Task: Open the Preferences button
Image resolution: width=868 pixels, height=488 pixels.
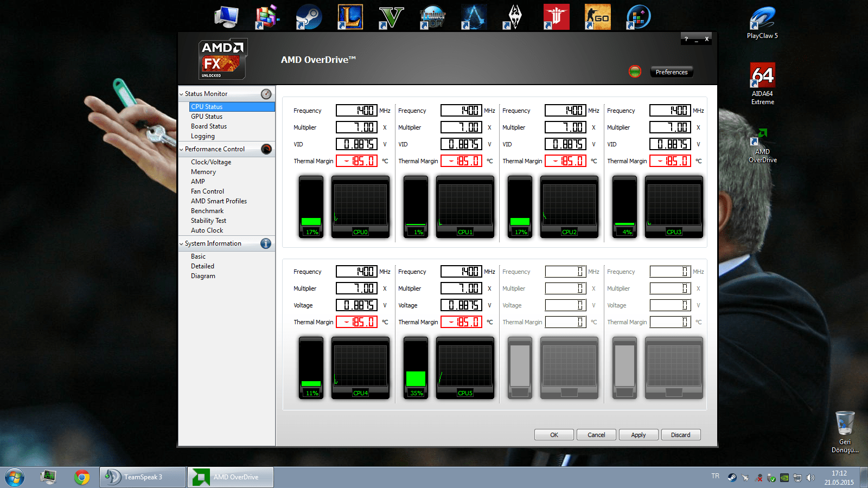Action: (672, 72)
